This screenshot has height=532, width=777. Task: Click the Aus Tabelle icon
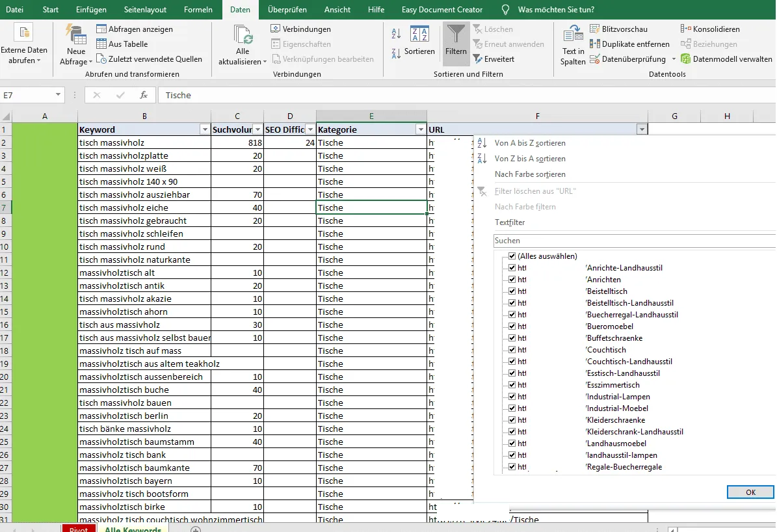[x=101, y=44]
